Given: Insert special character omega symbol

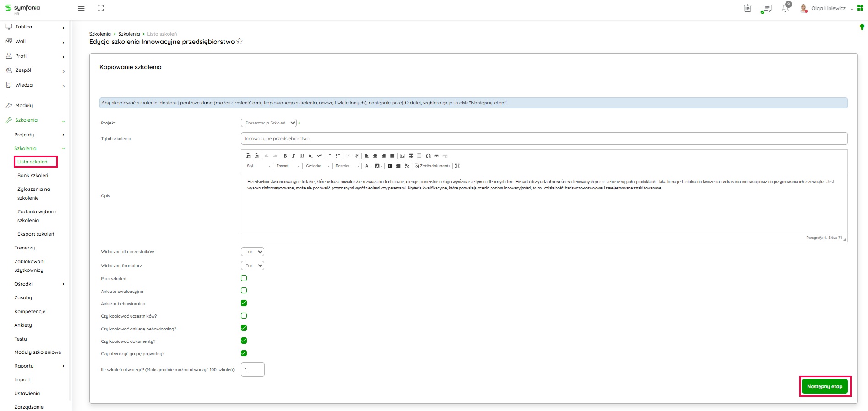Looking at the screenshot, I should (428, 156).
